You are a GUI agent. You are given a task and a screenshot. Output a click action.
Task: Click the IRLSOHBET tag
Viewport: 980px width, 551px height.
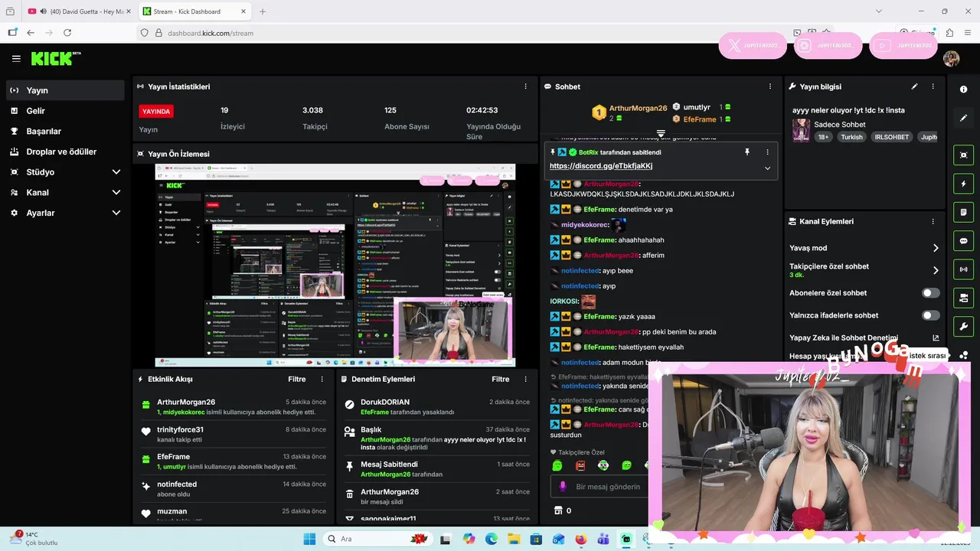coord(892,137)
